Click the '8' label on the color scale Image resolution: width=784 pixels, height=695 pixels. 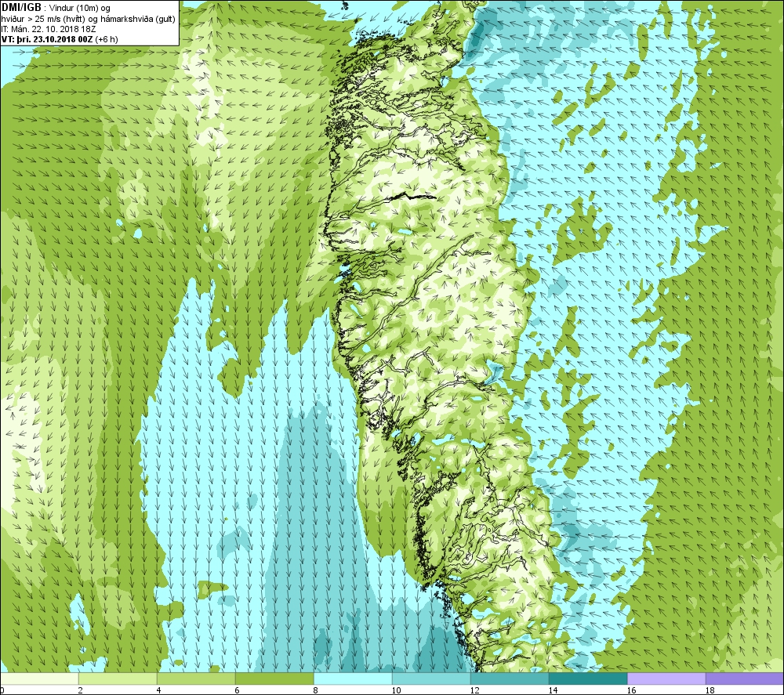point(316,690)
